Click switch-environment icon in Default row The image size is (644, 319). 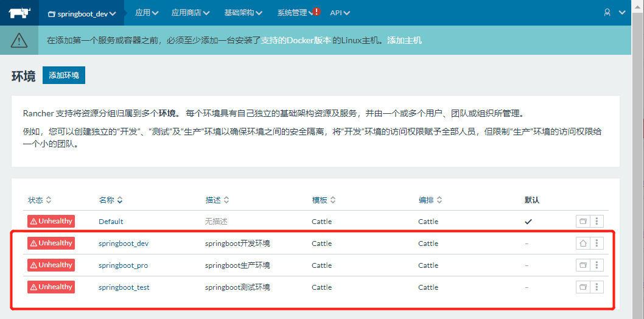pos(583,221)
